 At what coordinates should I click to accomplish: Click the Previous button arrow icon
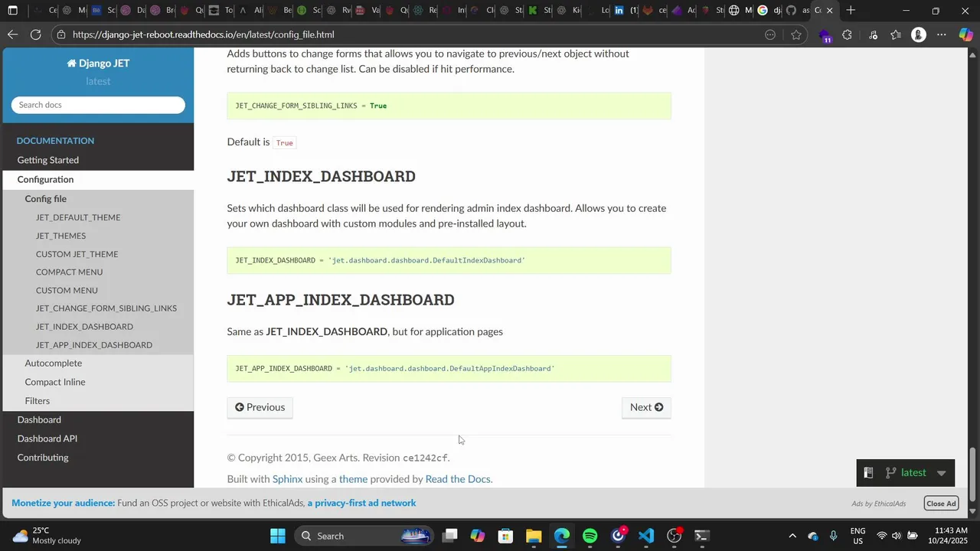click(240, 407)
